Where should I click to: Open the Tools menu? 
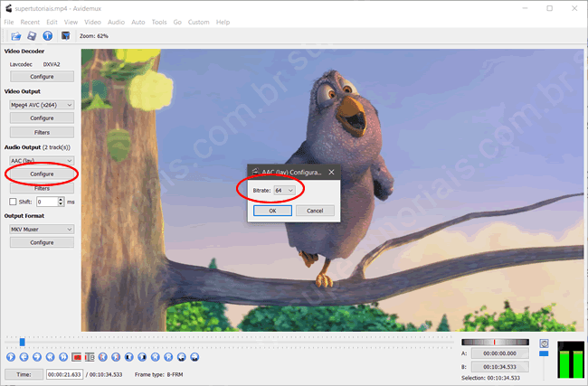click(159, 22)
